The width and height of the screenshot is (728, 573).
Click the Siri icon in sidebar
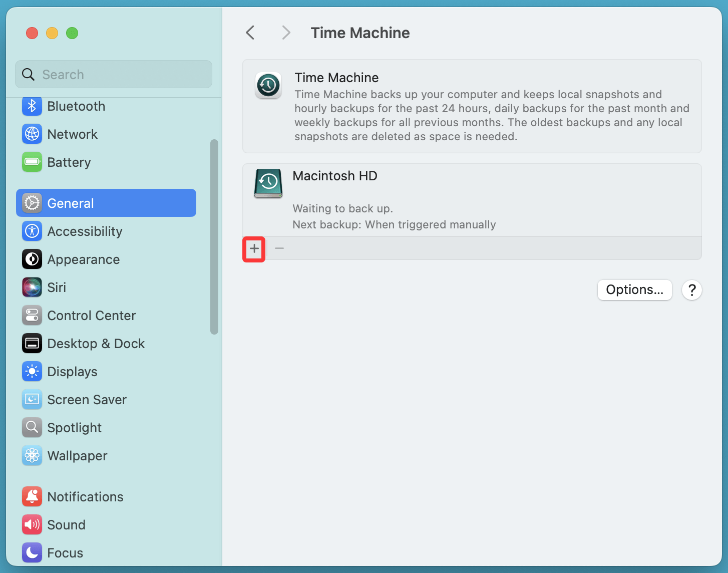point(32,288)
